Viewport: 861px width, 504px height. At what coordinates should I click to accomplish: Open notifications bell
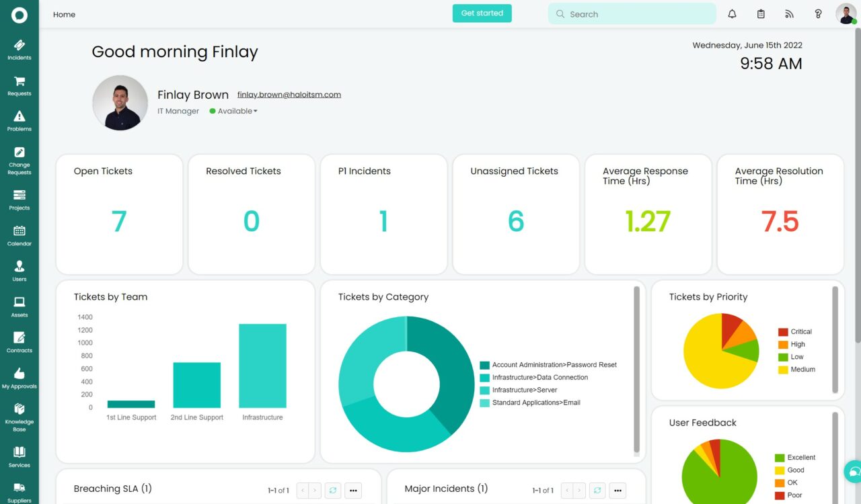(733, 13)
